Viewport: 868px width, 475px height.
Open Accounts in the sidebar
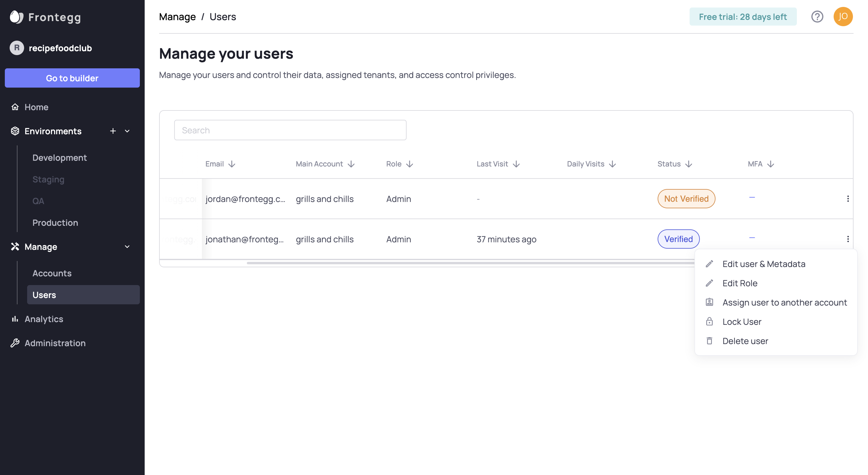click(52, 273)
